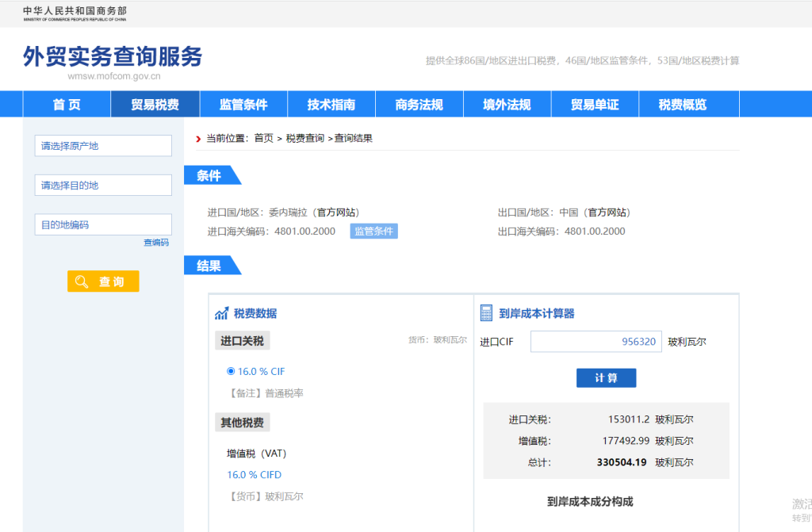
Task: Open the 税费概览 nav tab
Action: pos(683,104)
